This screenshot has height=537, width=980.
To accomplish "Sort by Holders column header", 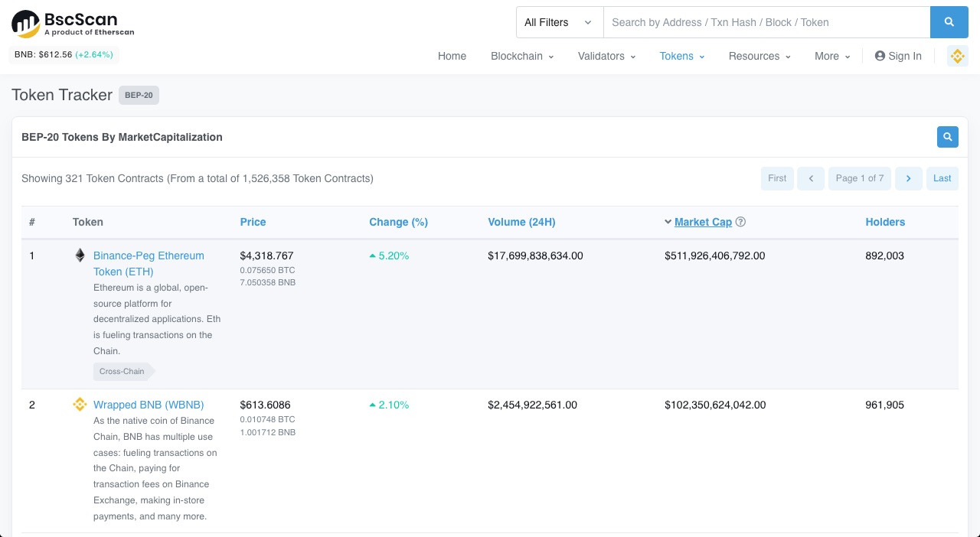I will pyautogui.click(x=885, y=222).
